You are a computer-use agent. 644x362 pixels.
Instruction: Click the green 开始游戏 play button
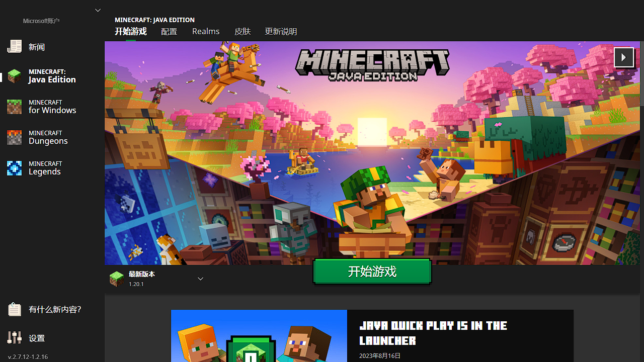pos(372,272)
